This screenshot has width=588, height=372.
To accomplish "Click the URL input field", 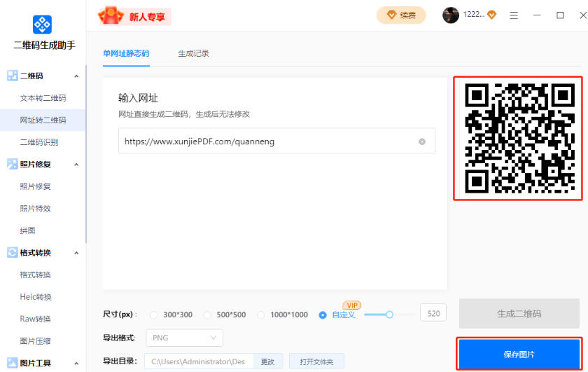I will tap(266, 142).
